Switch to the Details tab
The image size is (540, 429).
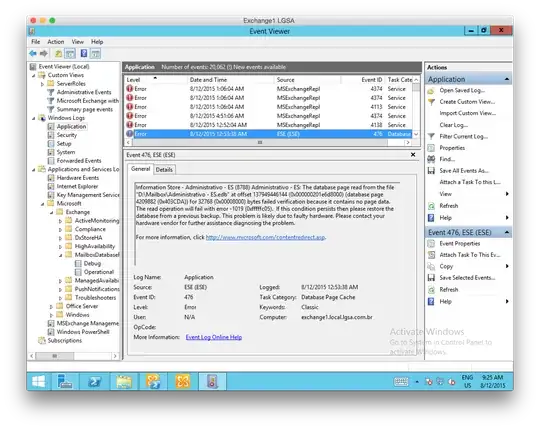tap(164, 169)
